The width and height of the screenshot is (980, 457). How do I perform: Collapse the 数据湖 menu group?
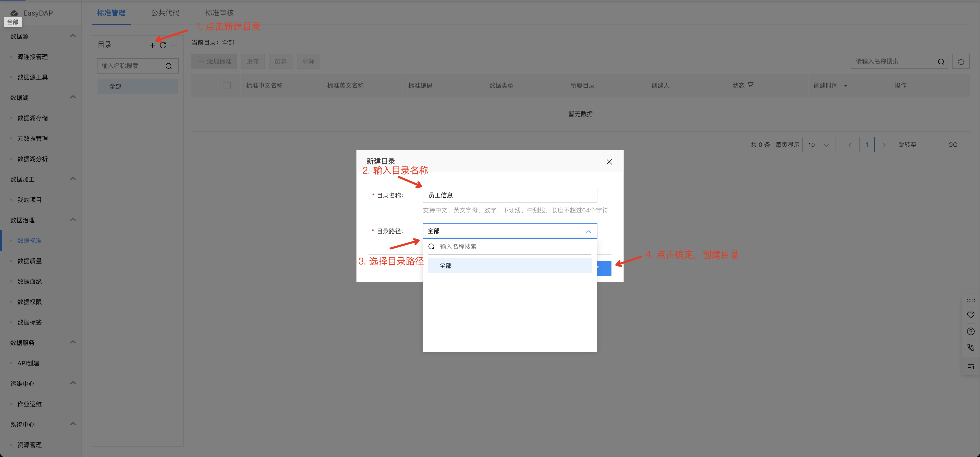point(73,98)
